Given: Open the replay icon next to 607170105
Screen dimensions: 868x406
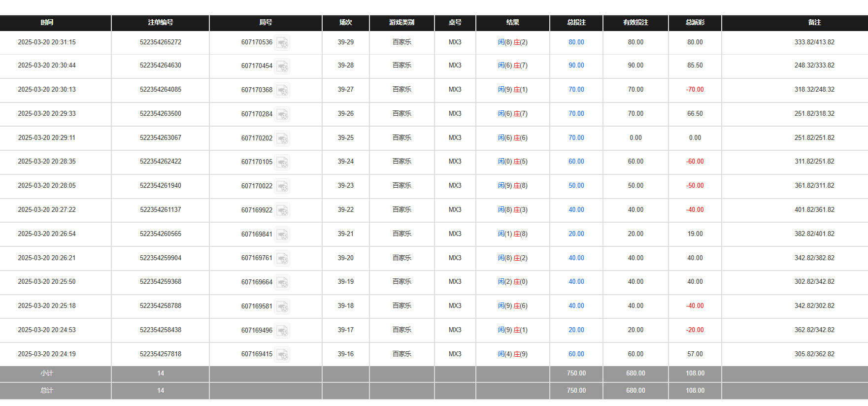Looking at the screenshot, I should pyautogui.click(x=282, y=162).
